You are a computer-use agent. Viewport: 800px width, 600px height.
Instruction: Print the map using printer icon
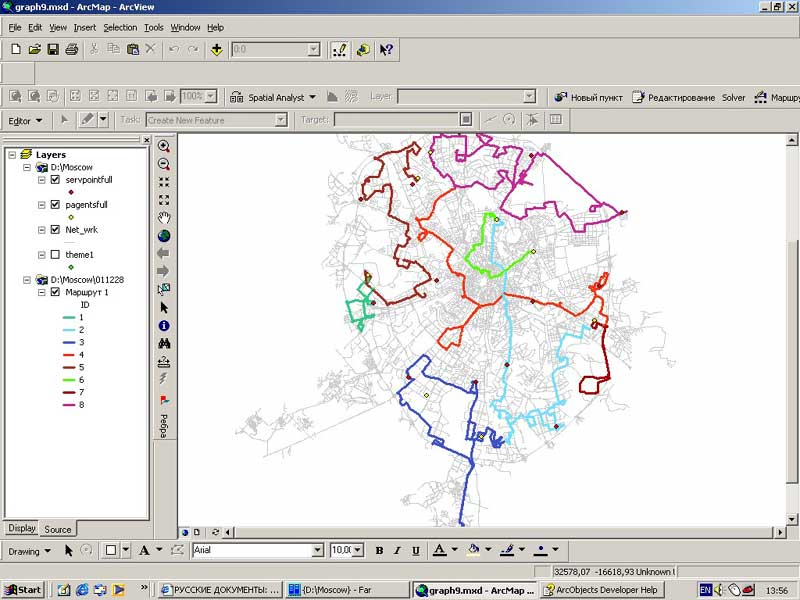[x=71, y=49]
